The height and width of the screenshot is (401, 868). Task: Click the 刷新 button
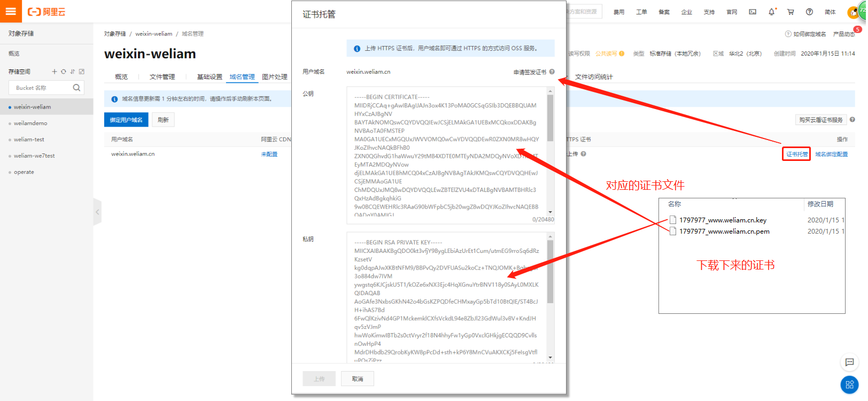coord(163,120)
